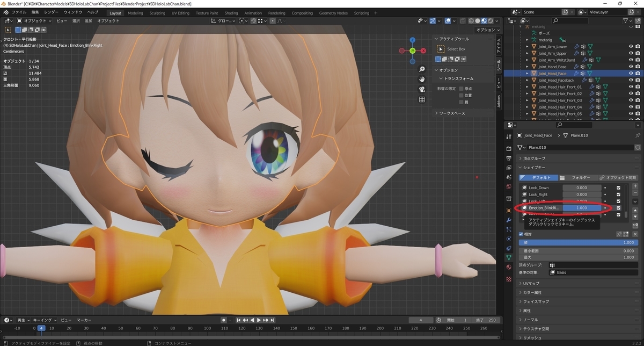Open オブジェクト mode dropdown in viewport header

[33, 21]
